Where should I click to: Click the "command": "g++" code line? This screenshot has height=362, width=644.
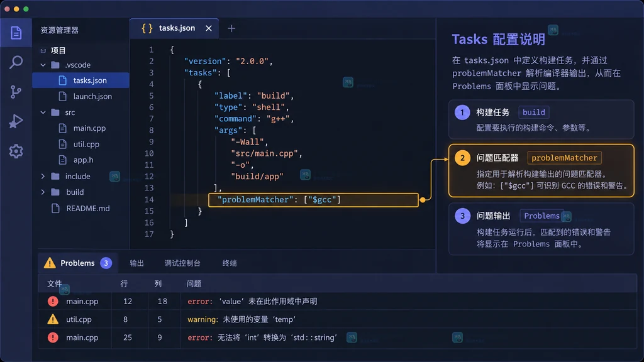(x=254, y=119)
